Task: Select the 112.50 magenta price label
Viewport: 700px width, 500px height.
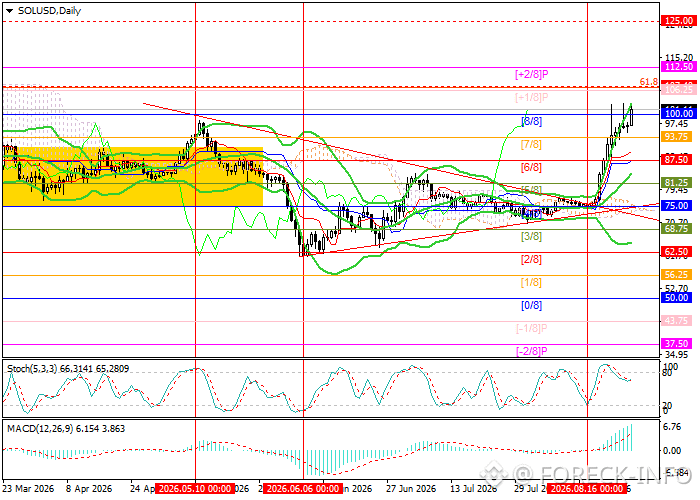Action: coord(679,67)
